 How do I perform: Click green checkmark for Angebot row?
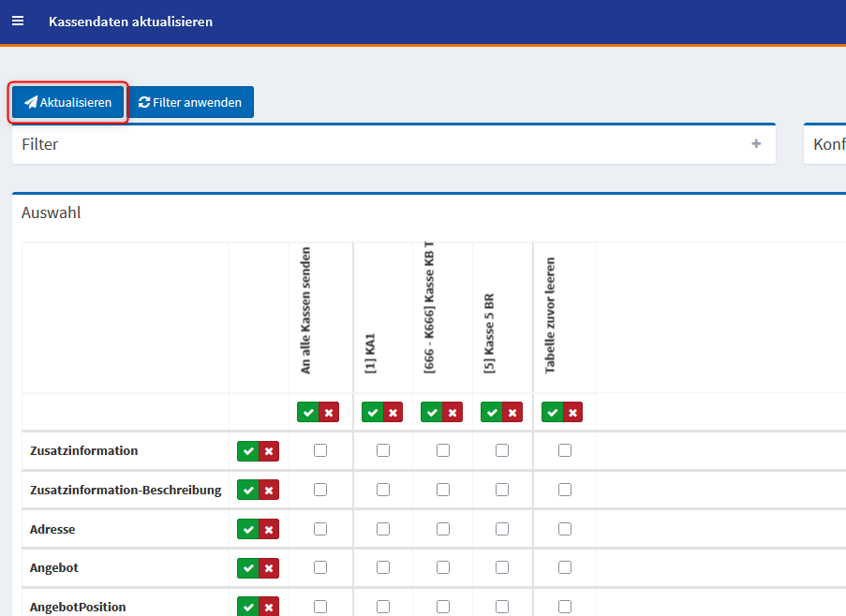click(x=247, y=568)
